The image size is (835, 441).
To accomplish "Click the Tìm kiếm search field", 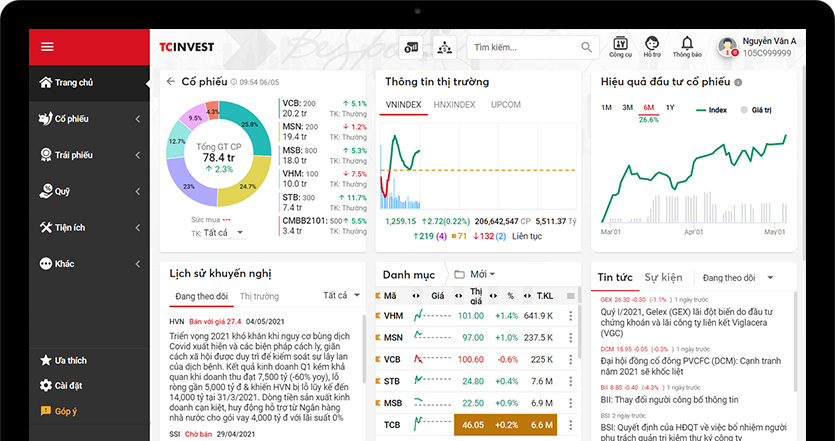I will pyautogui.click(x=522, y=47).
